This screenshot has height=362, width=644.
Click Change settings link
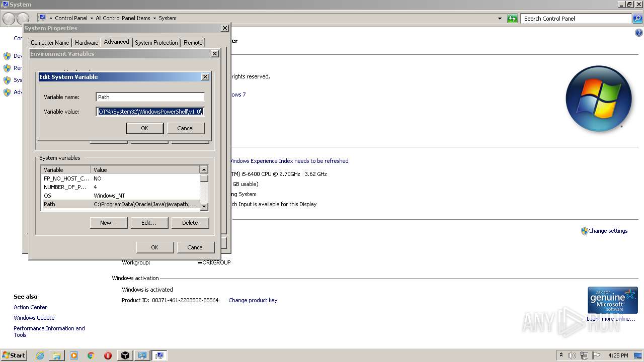(x=608, y=231)
